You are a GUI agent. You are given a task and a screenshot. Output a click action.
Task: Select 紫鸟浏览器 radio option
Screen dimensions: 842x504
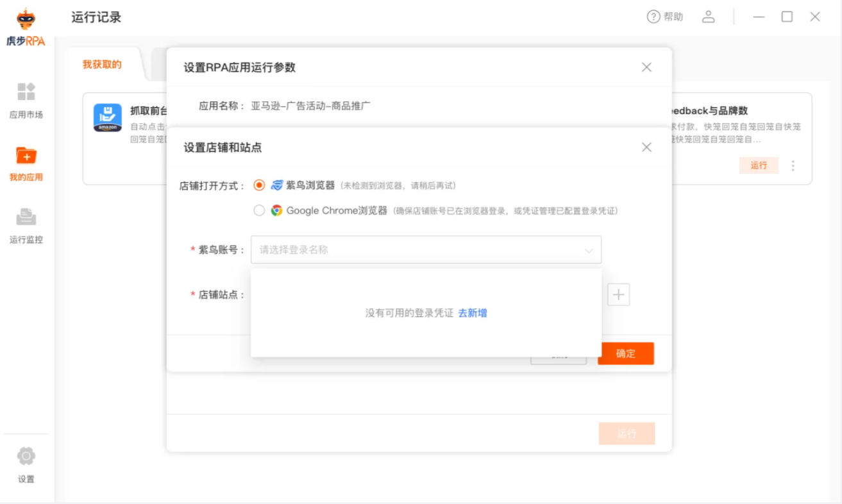click(259, 185)
